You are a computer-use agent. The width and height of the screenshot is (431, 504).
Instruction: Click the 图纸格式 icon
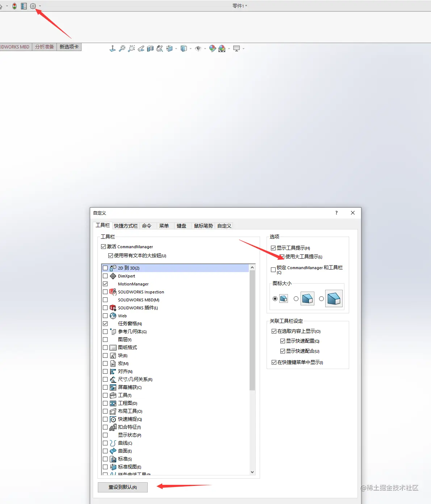(113, 348)
